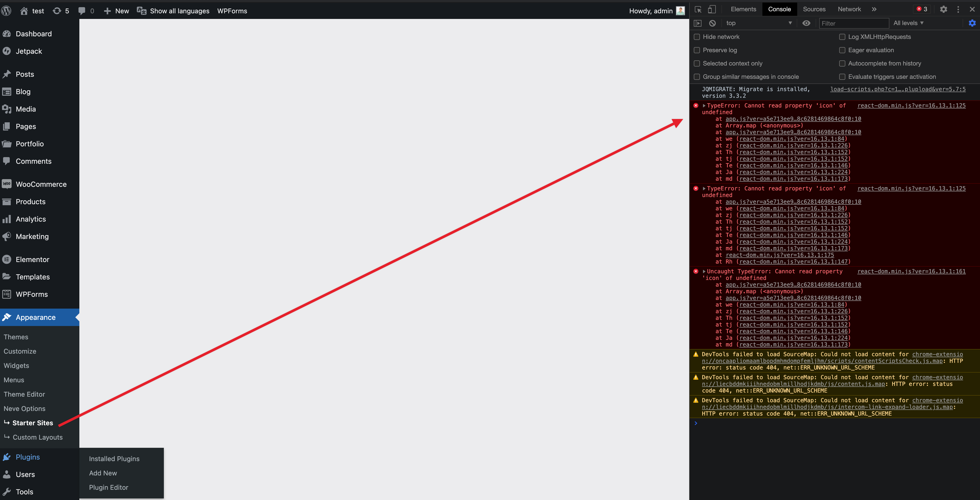Click the red error count badge
This screenshot has width=980, height=500.
pos(921,9)
